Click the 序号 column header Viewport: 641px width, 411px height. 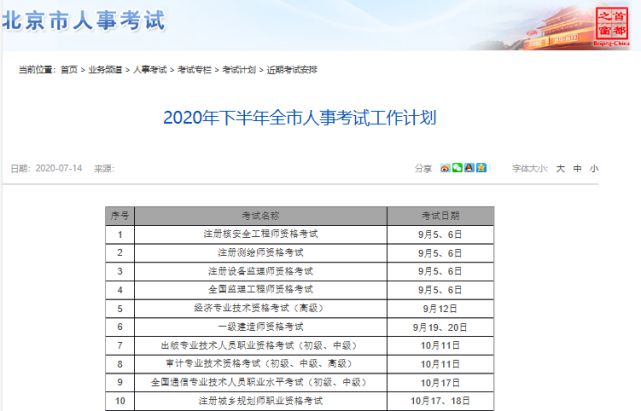coord(120,216)
